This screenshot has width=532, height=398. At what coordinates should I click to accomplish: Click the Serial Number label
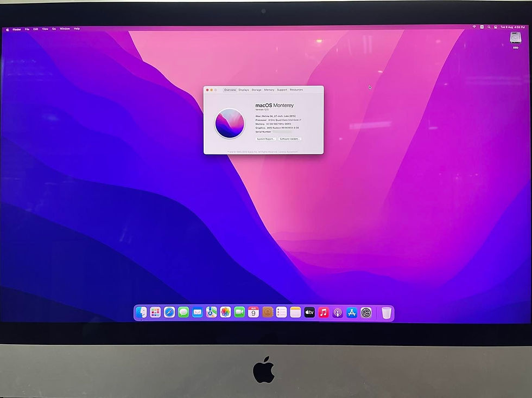pos(263,132)
